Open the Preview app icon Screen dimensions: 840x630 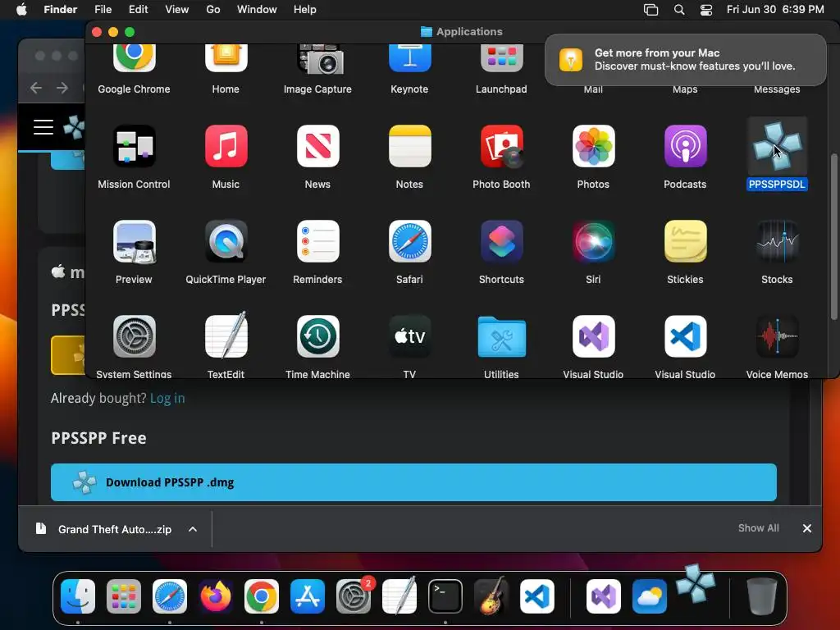(134, 242)
